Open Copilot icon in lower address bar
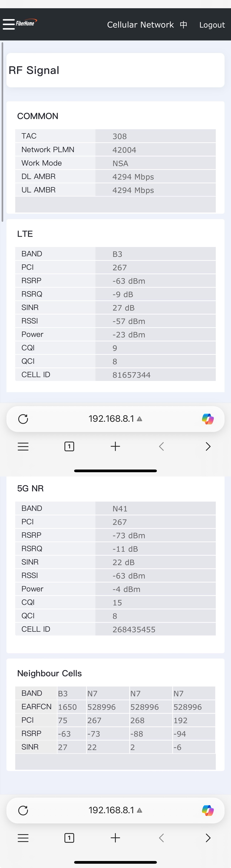Viewport: 231px width, 868px height. [x=208, y=810]
